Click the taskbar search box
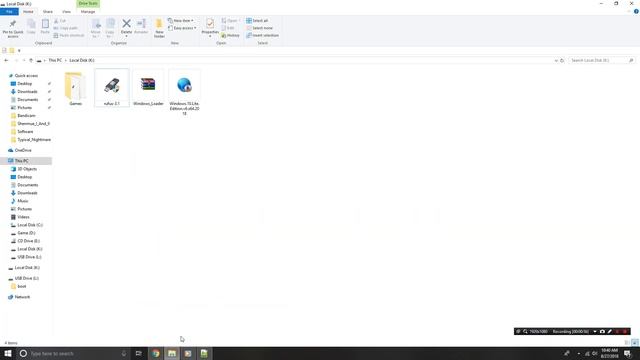640x360 pixels. (74, 353)
